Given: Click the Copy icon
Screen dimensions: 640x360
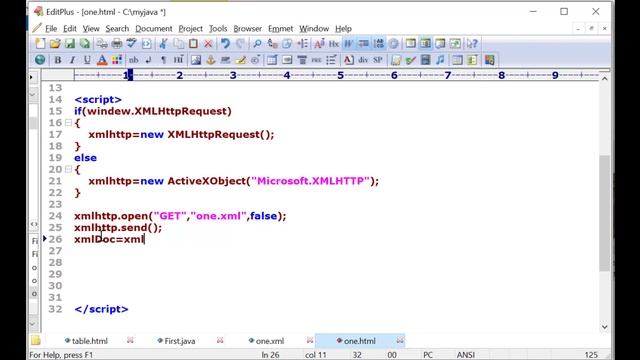Looking at the screenshot, I should pos(178,43).
